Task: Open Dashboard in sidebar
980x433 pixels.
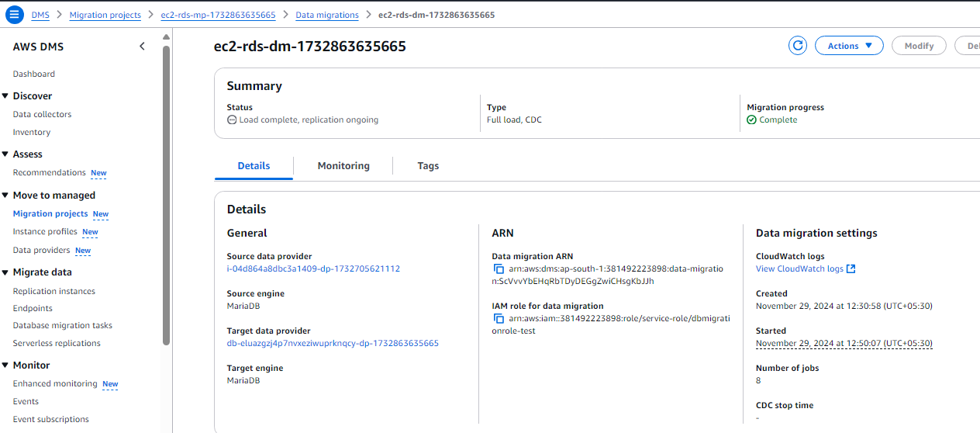Action: (34, 74)
